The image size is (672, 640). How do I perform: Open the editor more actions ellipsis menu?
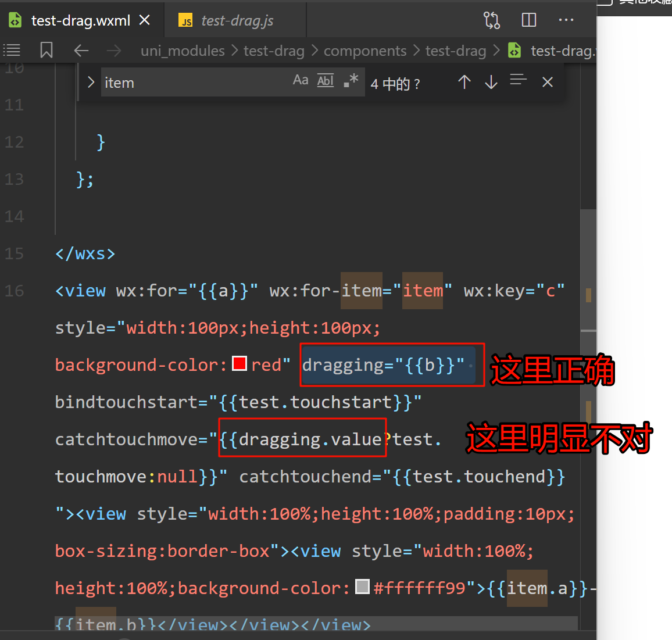coord(566,20)
